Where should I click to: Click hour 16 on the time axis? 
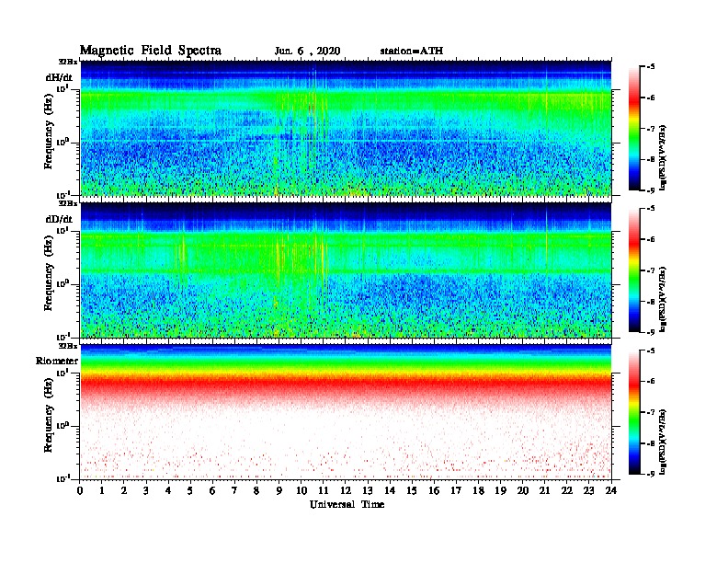[434, 491]
